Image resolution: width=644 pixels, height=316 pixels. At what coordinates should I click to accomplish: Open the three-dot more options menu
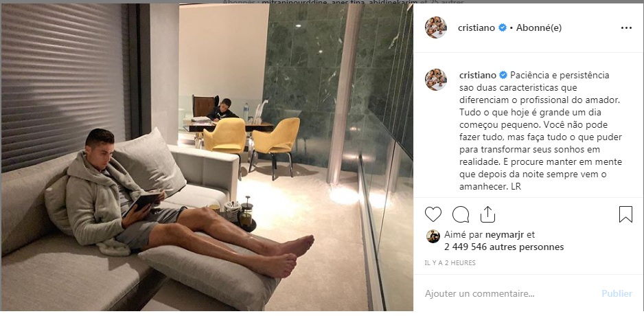point(626,28)
